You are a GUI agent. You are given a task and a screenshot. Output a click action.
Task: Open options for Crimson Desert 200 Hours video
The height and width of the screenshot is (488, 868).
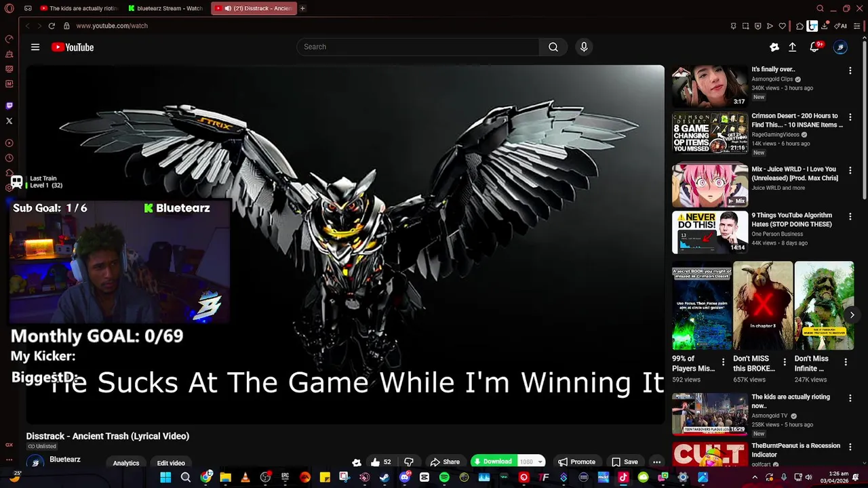[850, 117]
